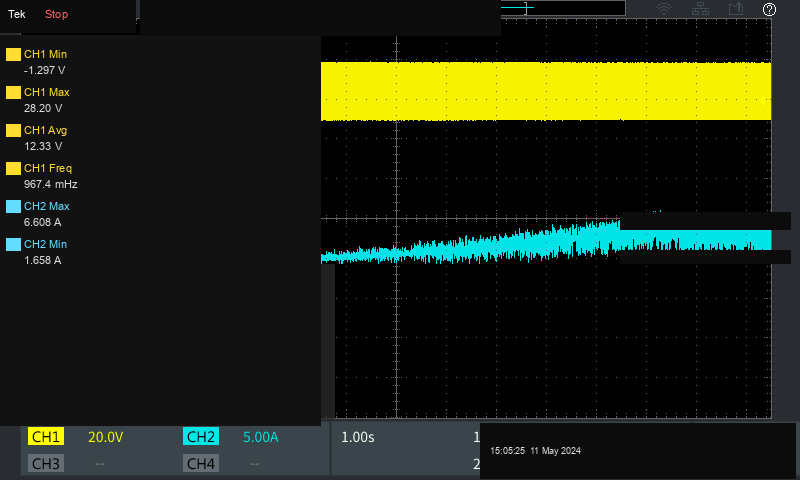Viewport: 800px width, 480px height.
Task: Click the 28.20 V measurement value
Action: pyautogui.click(x=43, y=108)
